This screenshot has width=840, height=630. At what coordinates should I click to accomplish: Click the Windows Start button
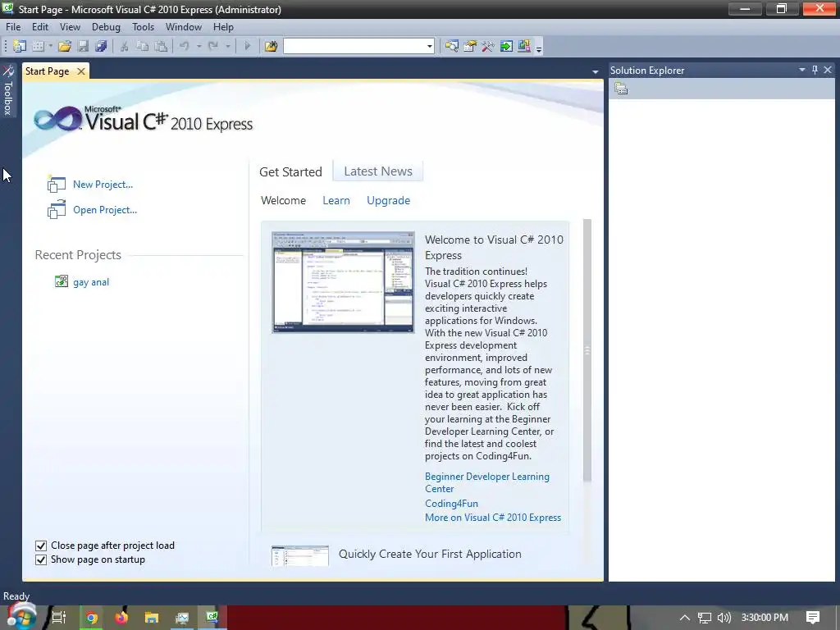(21, 618)
